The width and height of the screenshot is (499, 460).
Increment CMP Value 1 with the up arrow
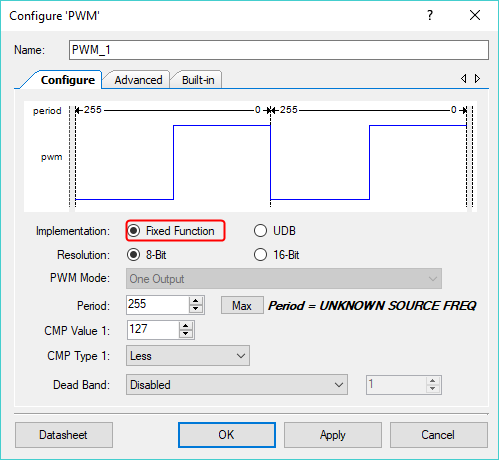pyautogui.click(x=186, y=326)
